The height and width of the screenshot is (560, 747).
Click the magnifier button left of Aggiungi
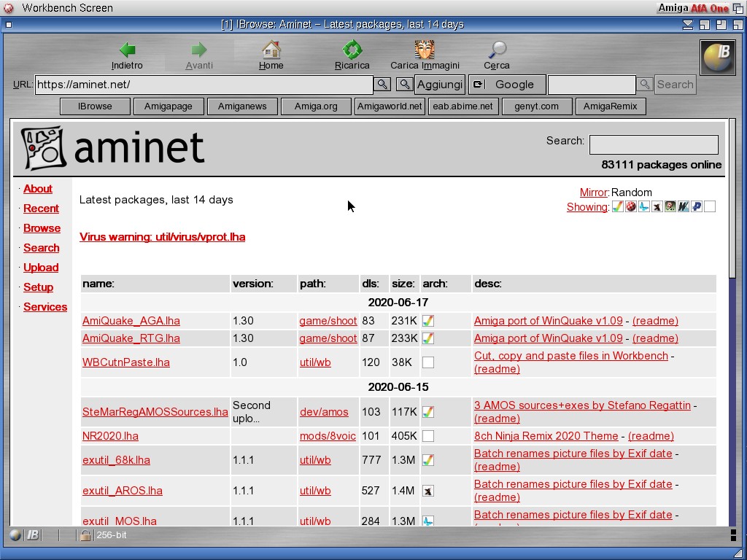(404, 85)
